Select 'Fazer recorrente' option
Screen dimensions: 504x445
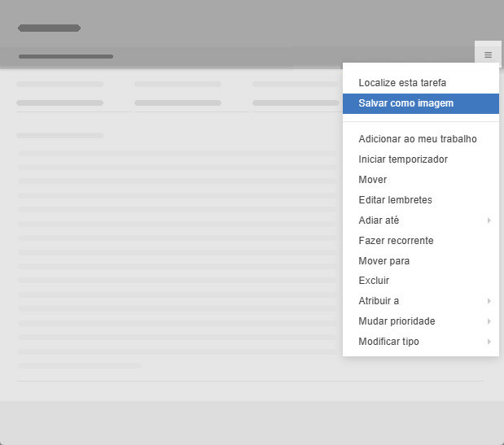tap(421, 241)
